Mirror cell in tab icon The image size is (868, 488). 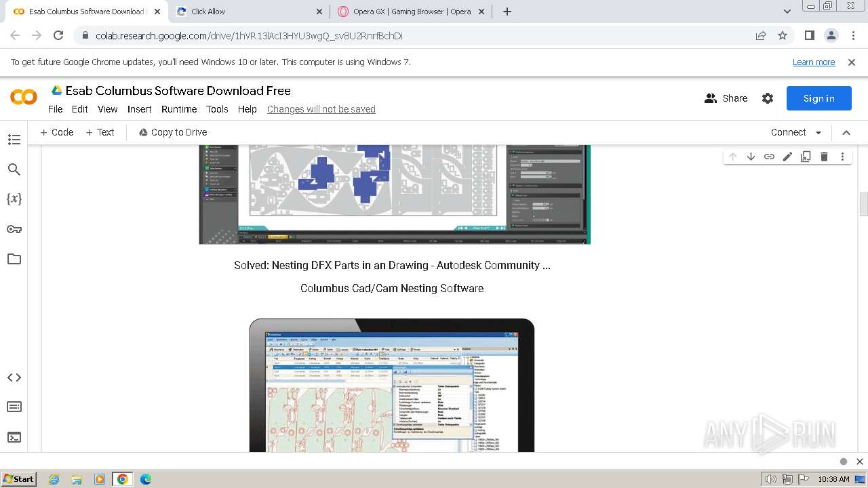pos(806,157)
